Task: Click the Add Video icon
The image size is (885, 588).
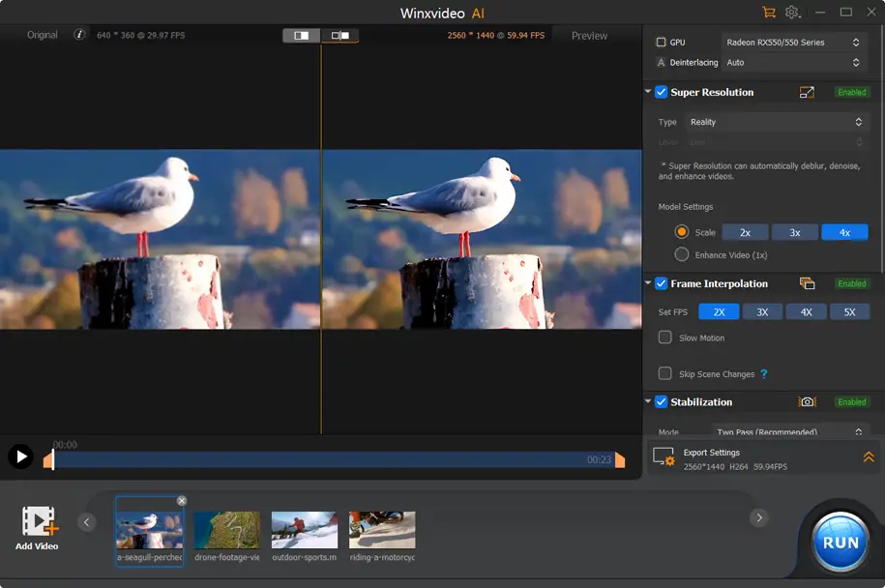Action: tap(39, 522)
